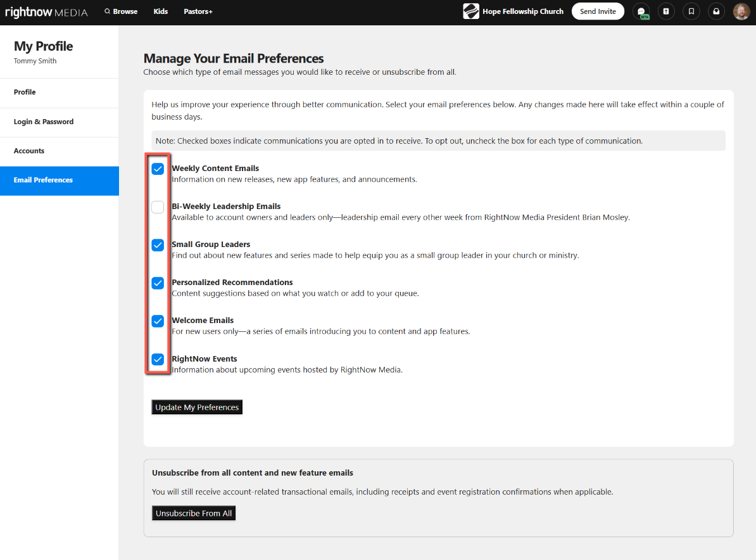The width and height of the screenshot is (756, 560).
Task: Open the Kids menu item
Action: 161,11
